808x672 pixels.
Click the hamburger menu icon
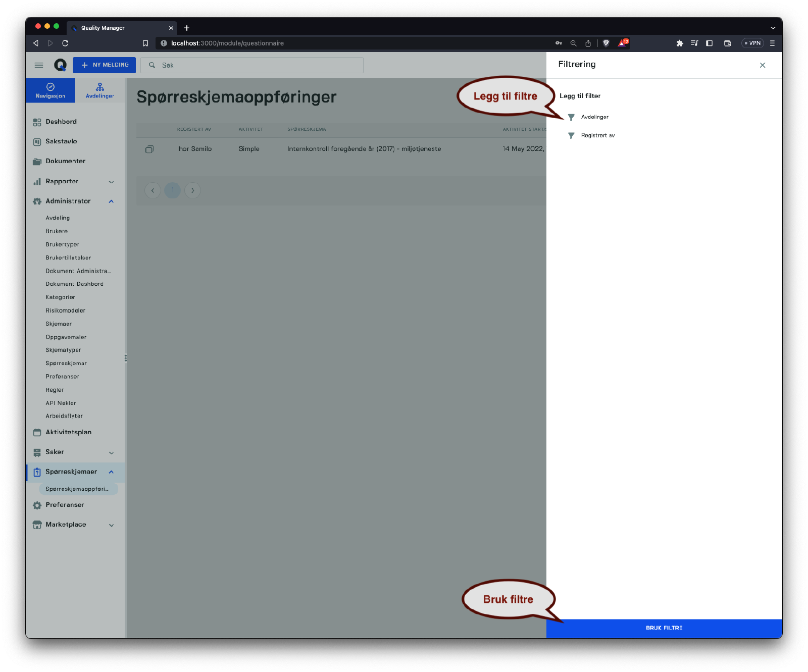point(39,65)
